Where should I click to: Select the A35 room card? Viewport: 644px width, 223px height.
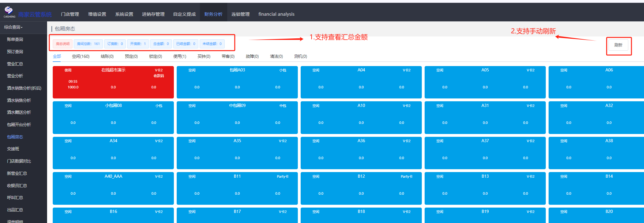237,153
